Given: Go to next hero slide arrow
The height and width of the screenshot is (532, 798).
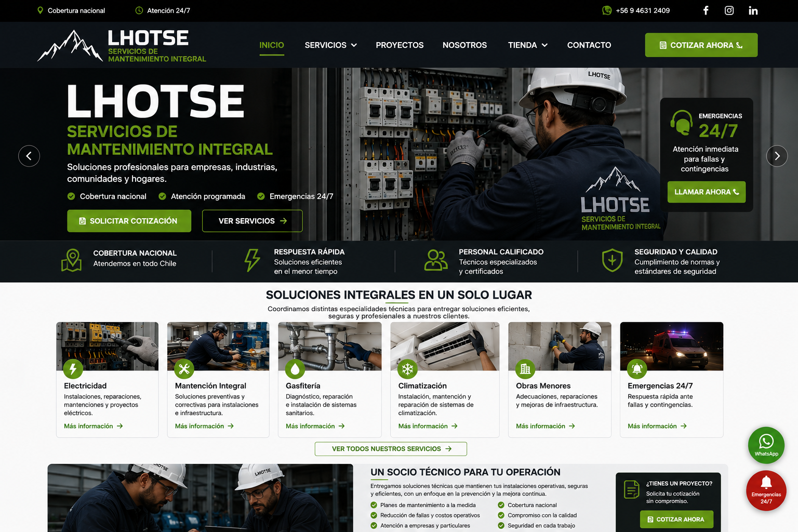Looking at the screenshot, I should (x=777, y=156).
